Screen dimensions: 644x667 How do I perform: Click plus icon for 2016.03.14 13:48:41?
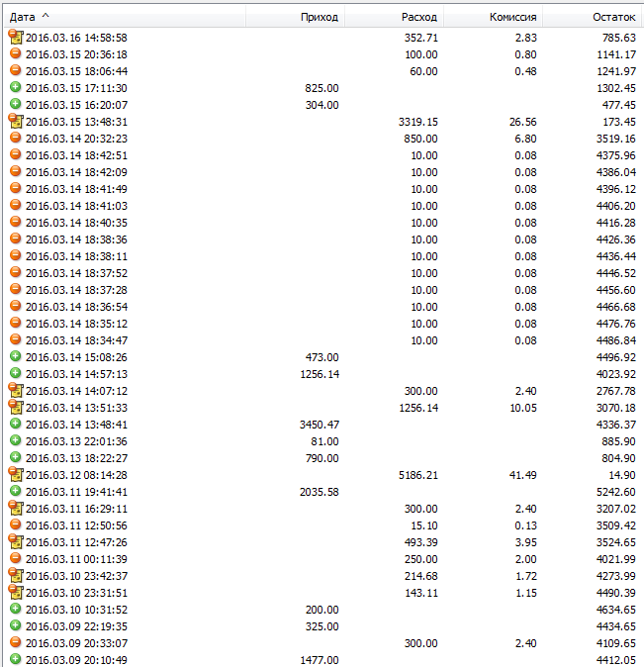click(15, 424)
